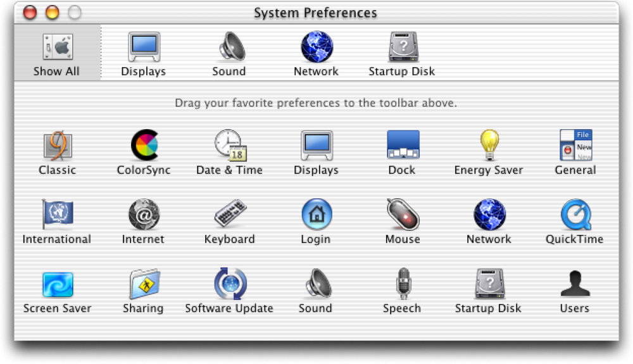Viewport: 633px width, 364px height.
Task: Open the Users preference pane
Action: pos(575,291)
